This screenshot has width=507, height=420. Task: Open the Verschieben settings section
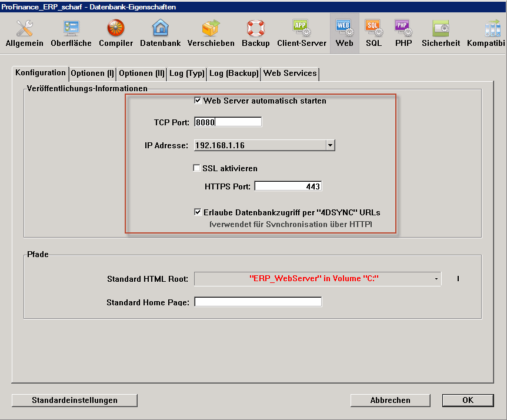click(x=211, y=33)
